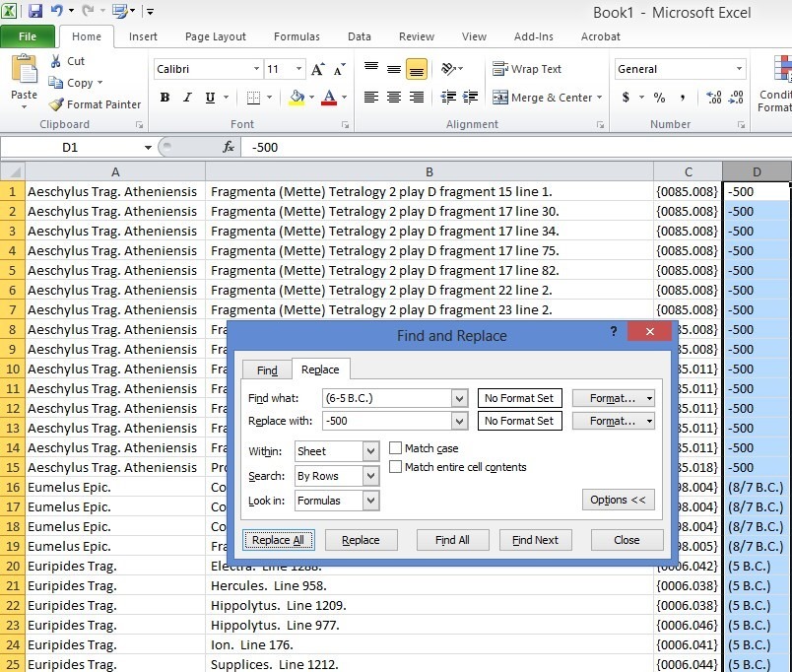Enable the Match case checkbox
Screen dimensions: 792x672
pyautogui.click(x=396, y=448)
